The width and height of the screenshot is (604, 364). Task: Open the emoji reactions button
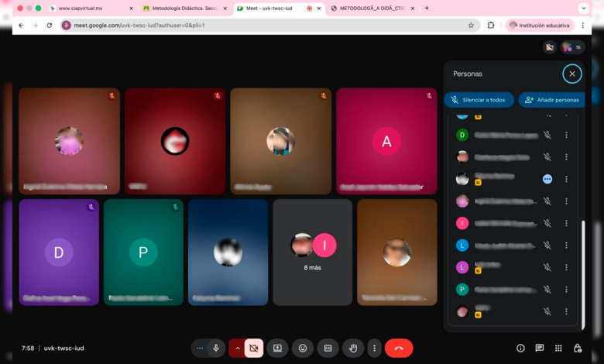click(303, 349)
